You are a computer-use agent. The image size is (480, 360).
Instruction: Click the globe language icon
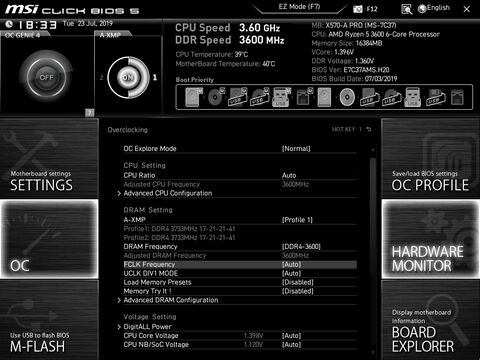point(422,9)
